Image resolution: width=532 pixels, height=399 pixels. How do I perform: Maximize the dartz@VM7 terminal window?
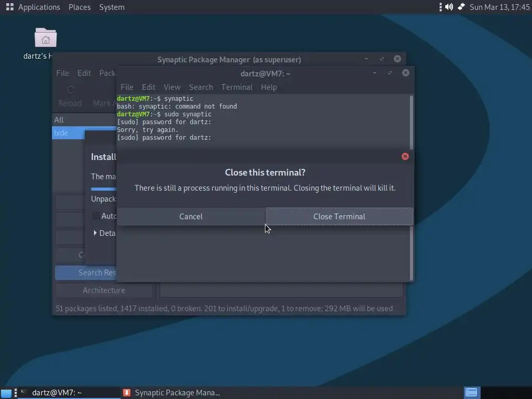390,73
